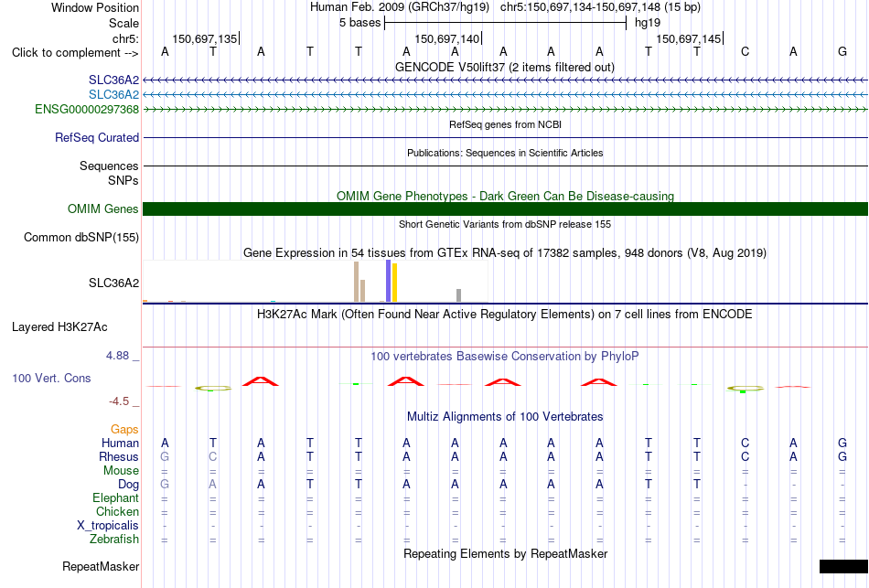
Task: Click Short Genetic Variants from dbSNP title
Action: click(x=505, y=224)
